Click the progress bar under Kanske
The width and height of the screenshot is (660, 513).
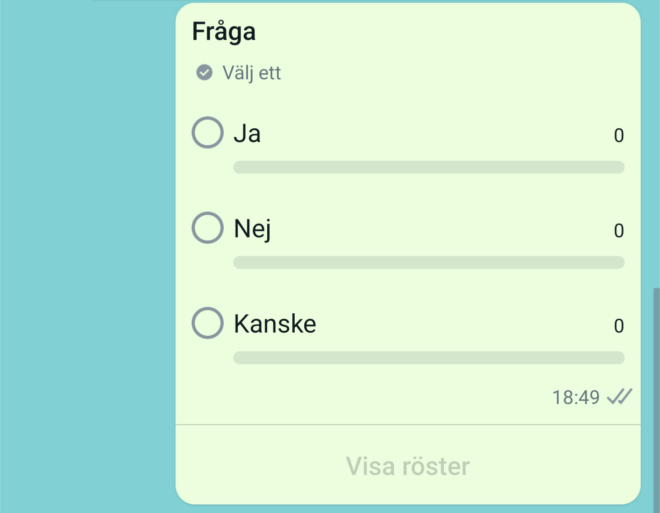(429, 358)
